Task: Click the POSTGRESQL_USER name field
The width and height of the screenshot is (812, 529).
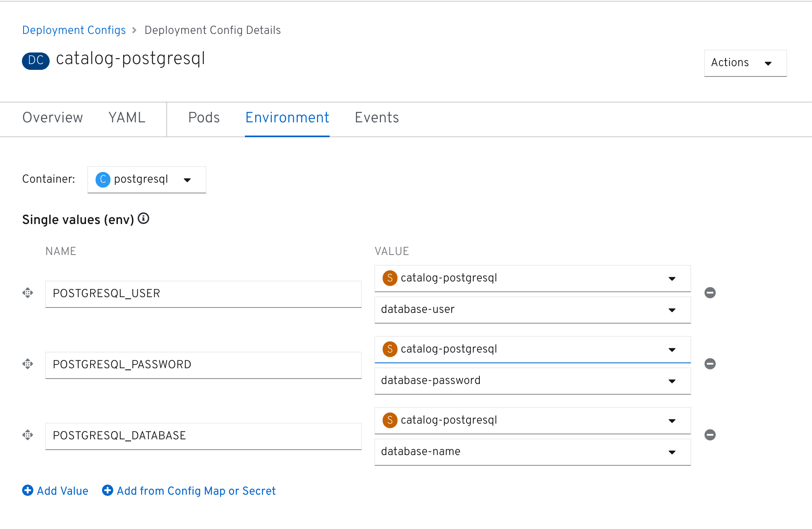Action: tap(203, 294)
